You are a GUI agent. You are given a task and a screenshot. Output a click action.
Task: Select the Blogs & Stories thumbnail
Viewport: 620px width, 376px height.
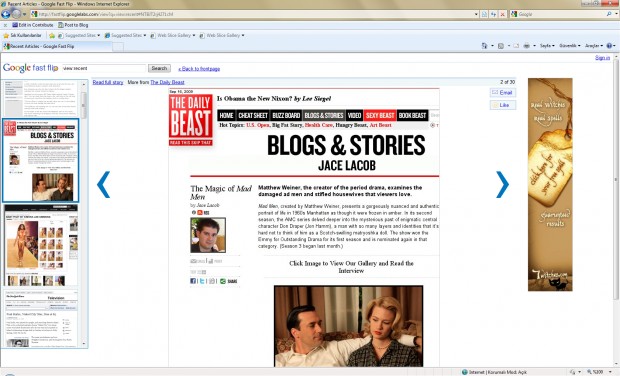pyautogui.click(x=41, y=160)
